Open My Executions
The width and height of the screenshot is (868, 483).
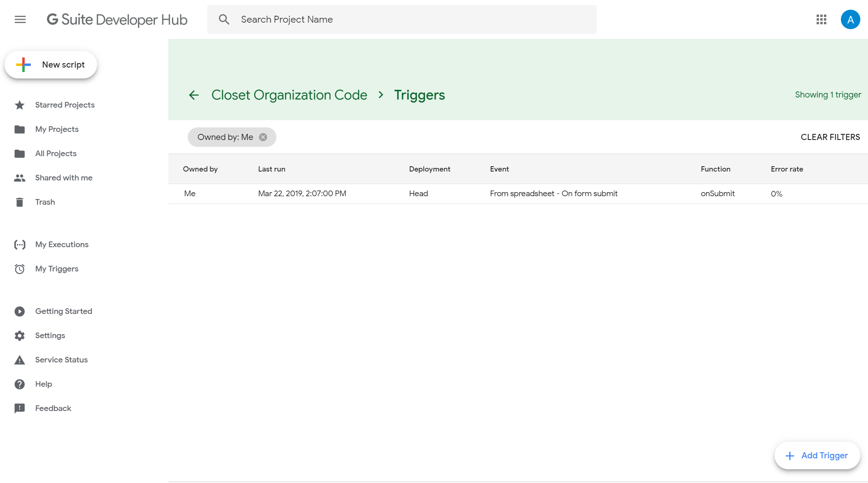(x=62, y=244)
